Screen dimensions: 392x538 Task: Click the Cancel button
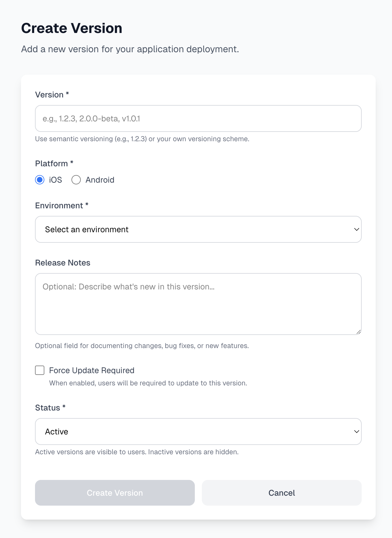point(281,493)
